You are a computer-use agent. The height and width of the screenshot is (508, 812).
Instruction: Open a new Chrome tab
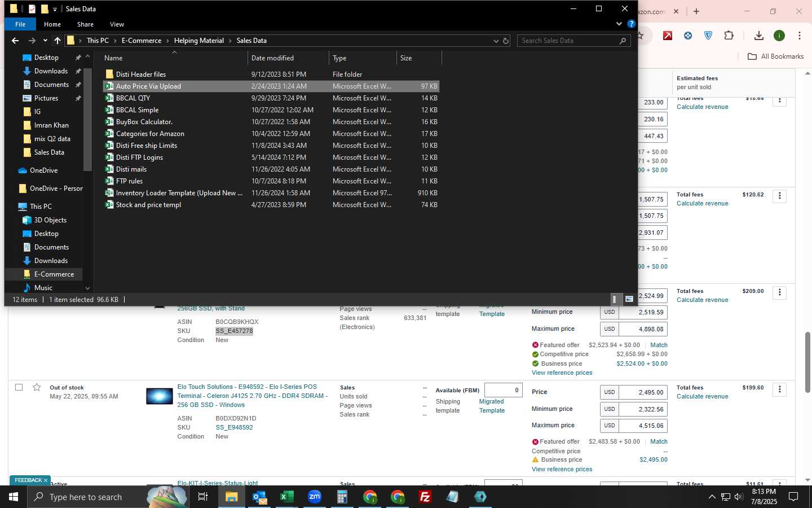coord(696,11)
